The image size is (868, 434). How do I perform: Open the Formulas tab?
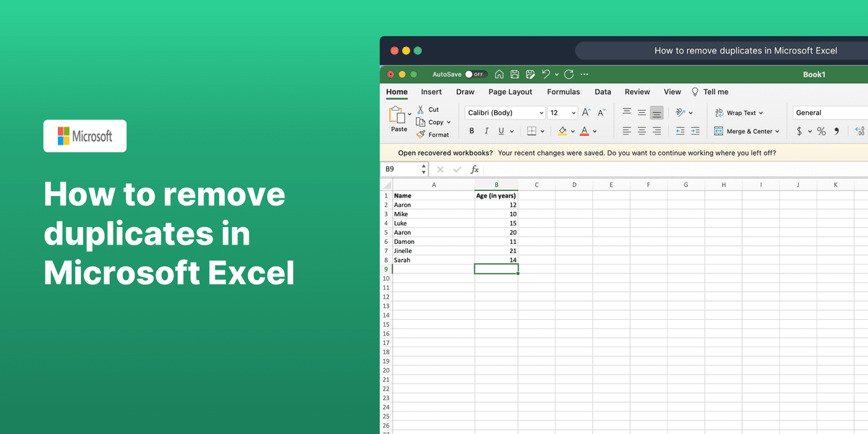[563, 92]
